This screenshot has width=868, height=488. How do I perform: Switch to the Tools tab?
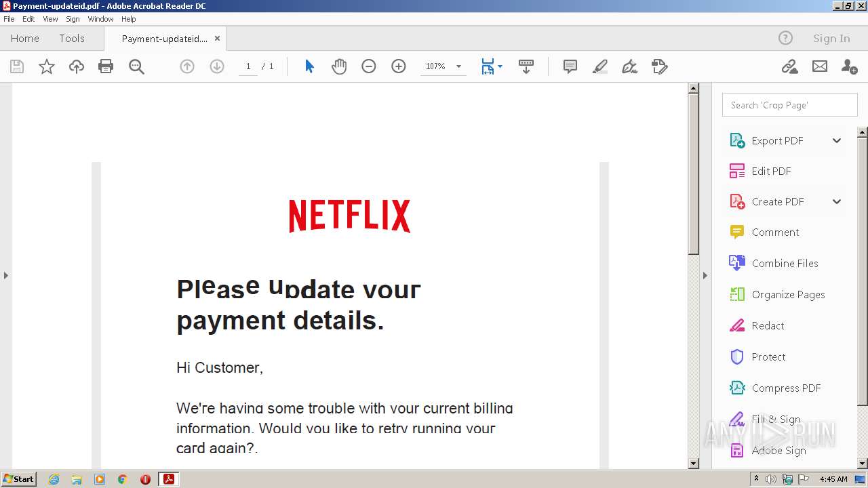pyautogui.click(x=72, y=39)
